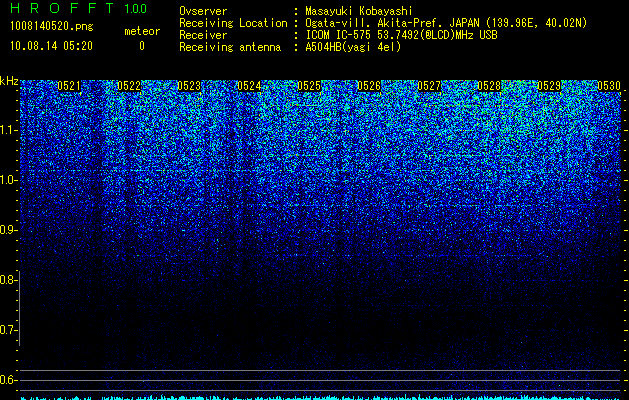Click the HROFFT title text

coord(62,8)
